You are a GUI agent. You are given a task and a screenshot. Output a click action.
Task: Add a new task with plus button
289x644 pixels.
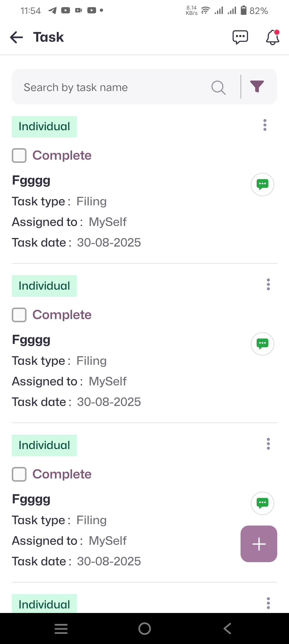(259, 544)
